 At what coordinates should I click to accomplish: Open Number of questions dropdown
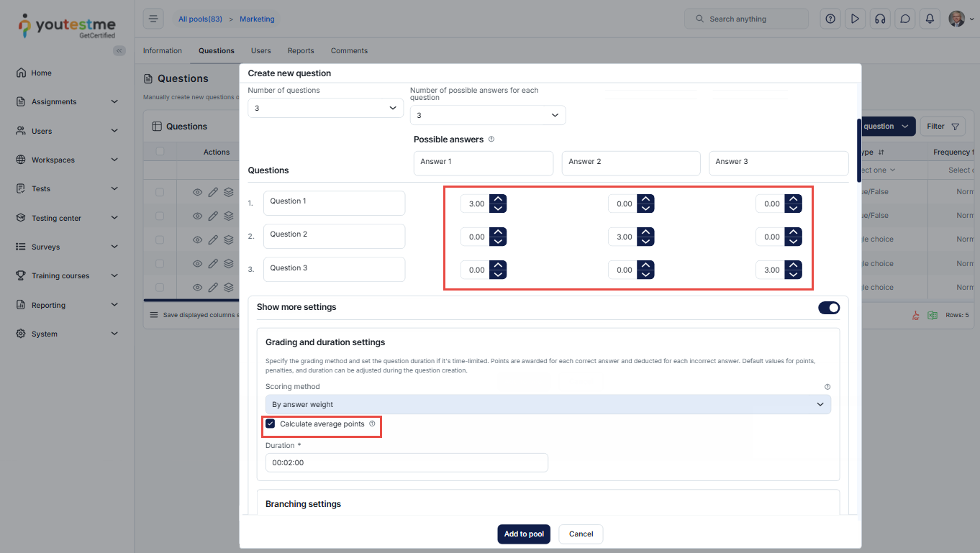coord(325,108)
